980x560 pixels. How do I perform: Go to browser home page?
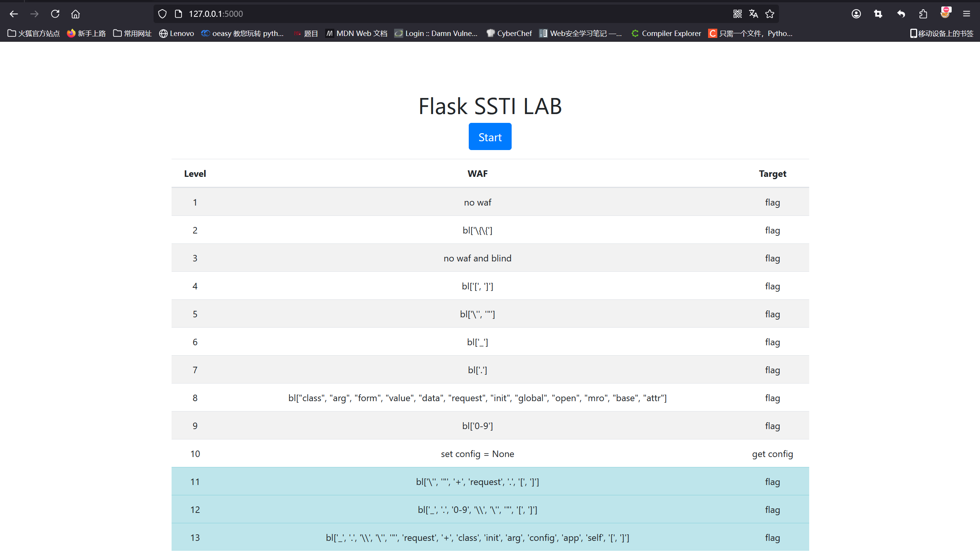pyautogui.click(x=75, y=14)
